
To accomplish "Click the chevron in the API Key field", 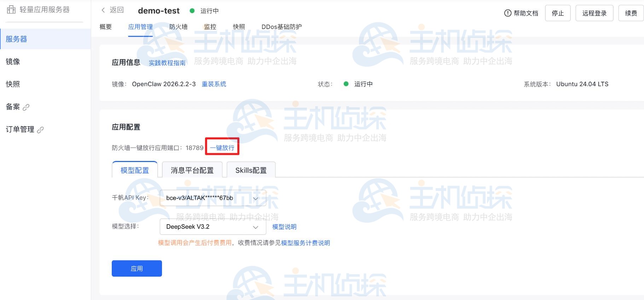I will [255, 198].
